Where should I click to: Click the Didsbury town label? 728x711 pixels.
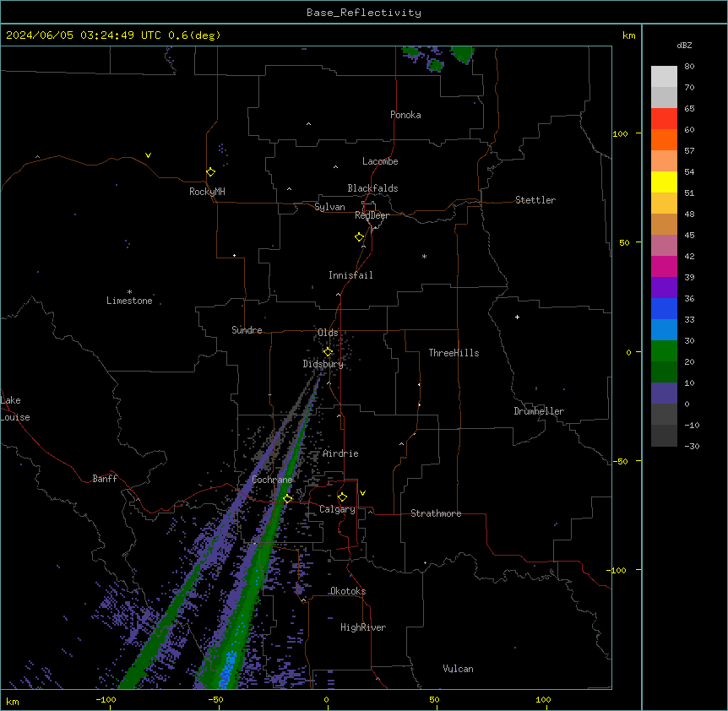point(323,364)
